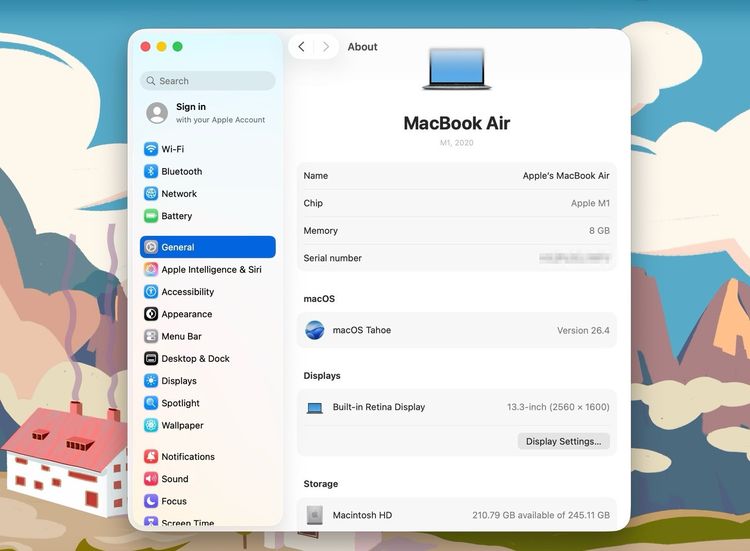Open the Appearance icon
This screenshot has height=551, width=750.
pyautogui.click(x=151, y=314)
